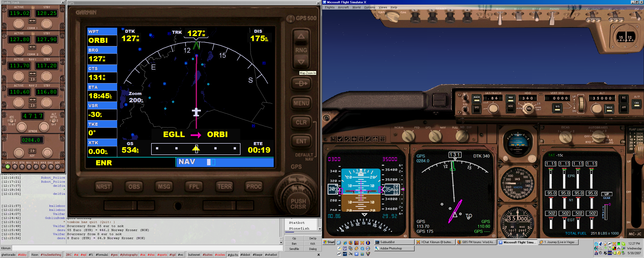The width and height of the screenshot is (644, 258).
Task: Click the compass rose panel icon
Action: pos(354,139)
